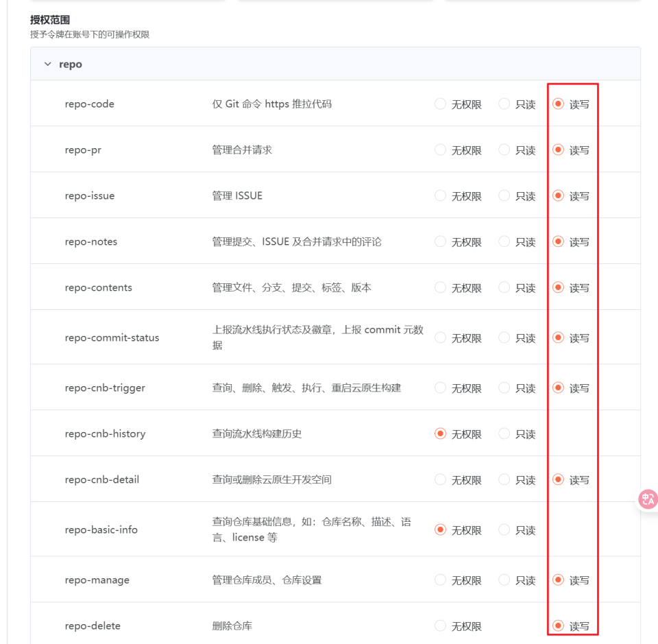This screenshot has width=658, height=644.
Task: Choose 只读 for repo-basic-info
Action: click(x=504, y=530)
